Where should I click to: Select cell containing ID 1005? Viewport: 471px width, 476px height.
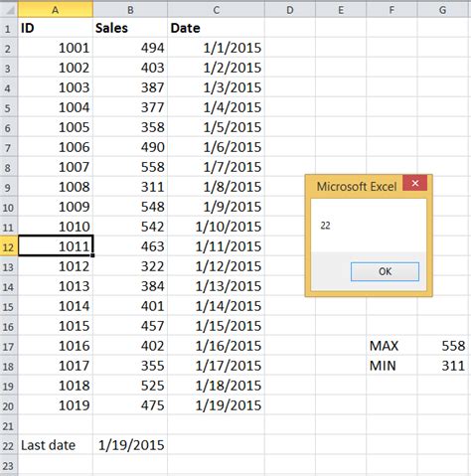click(56, 127)
